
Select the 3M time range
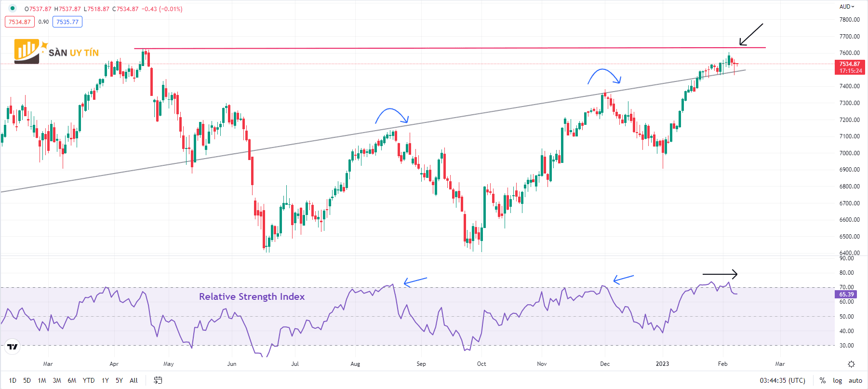pos(57,380)
